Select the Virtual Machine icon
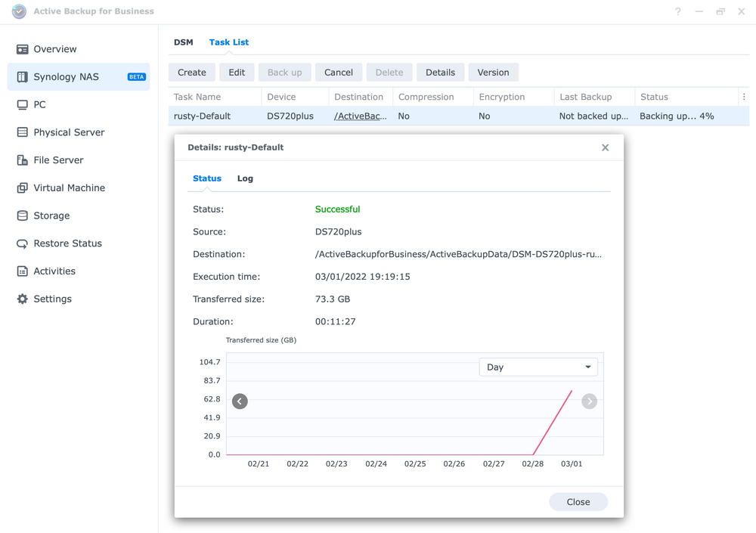This screenshot has width=756, height=533. [22, 187]
